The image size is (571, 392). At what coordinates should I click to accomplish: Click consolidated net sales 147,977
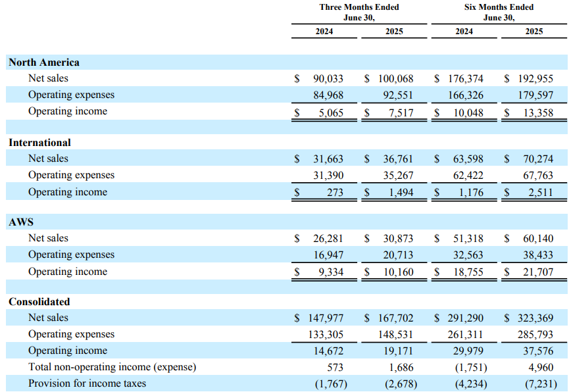coord(326,318)
